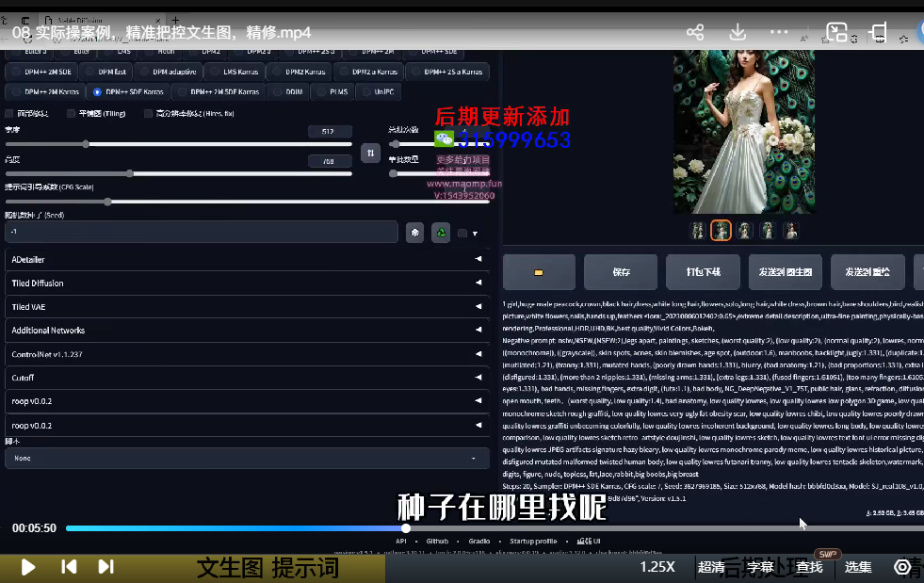924x583 pixels.
Task: Open output folder with yellow folder button
Action: click(x=539, y=272)
